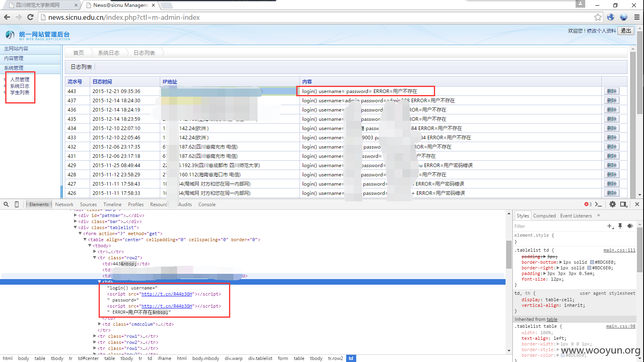Click the 删除 button for log row 437

point(611,101)
